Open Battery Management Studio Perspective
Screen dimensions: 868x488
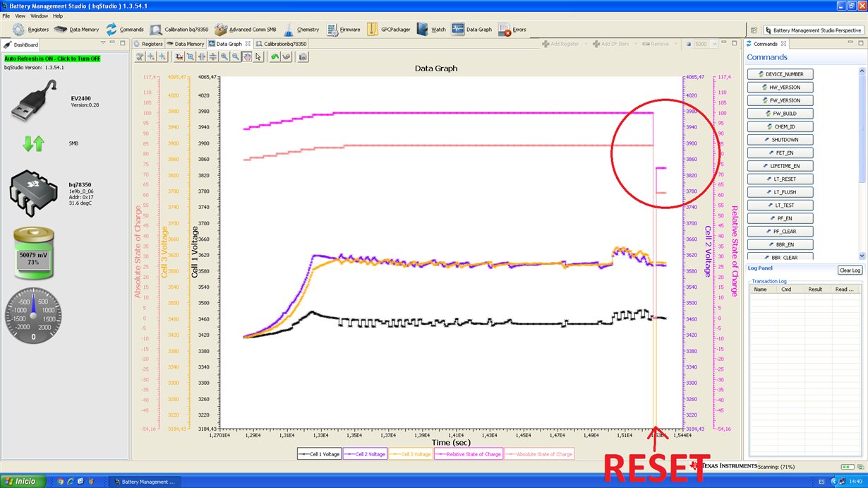[812, 30]
